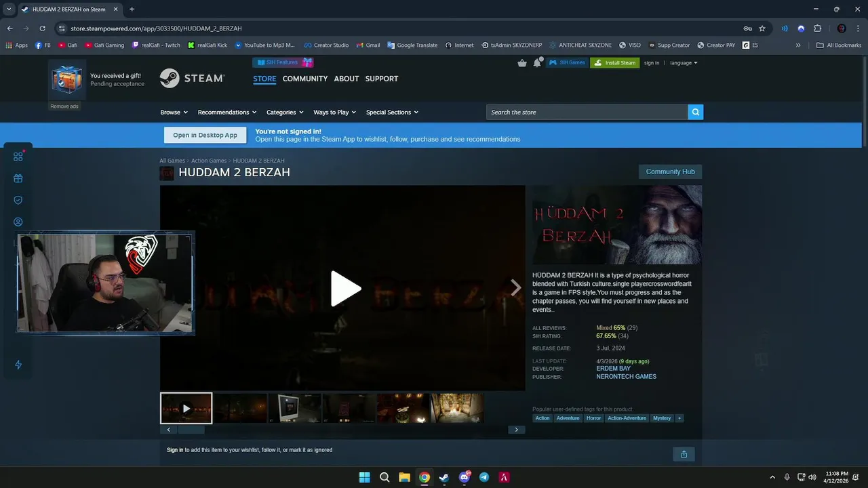Show hidden system tray icons
868x488 pixels.
point(772,477)
